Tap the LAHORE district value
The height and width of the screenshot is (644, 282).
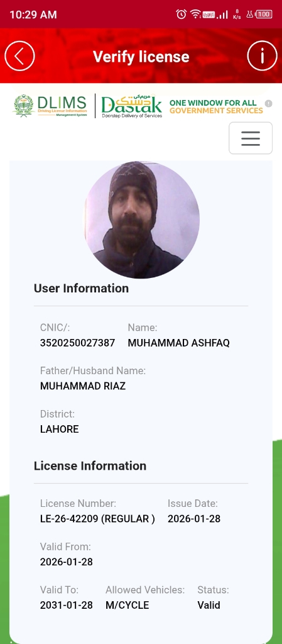(60, 429)
